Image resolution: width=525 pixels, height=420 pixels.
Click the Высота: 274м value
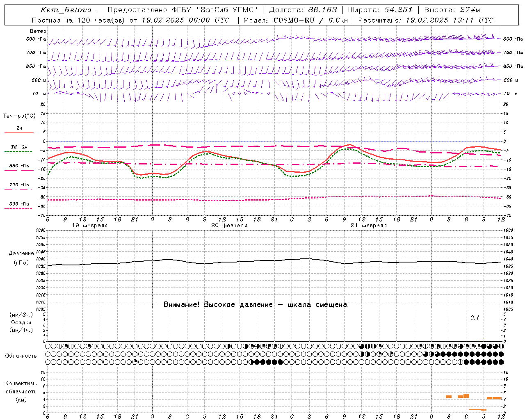click(452, 10)
